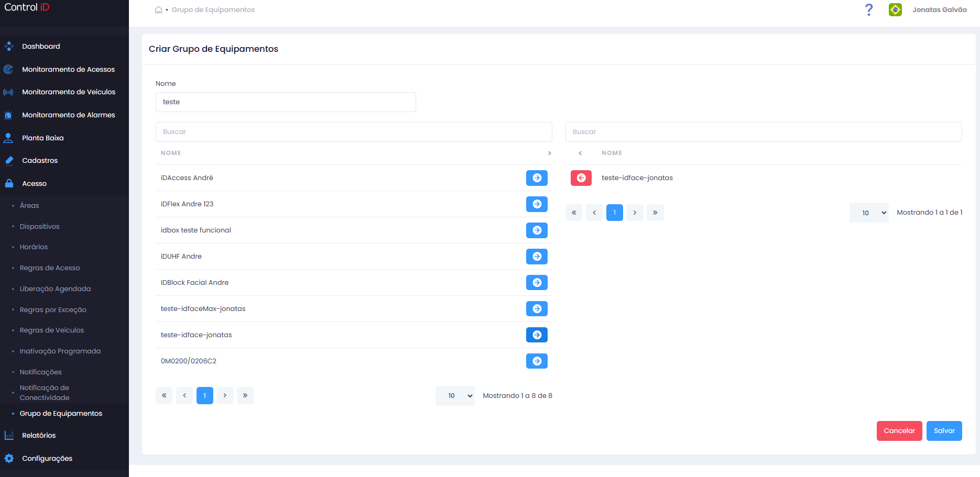This screenshot has height=477, width=980.
Task: Add iDFlex Andre 123 via arrow icon
Action: pyautogui.click(x=537, y=204)
